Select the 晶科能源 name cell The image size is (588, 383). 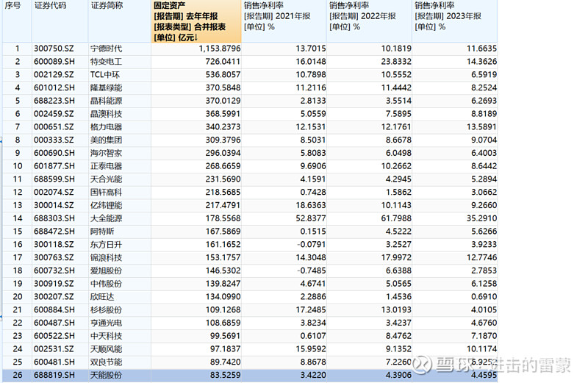tap(106, 101)
